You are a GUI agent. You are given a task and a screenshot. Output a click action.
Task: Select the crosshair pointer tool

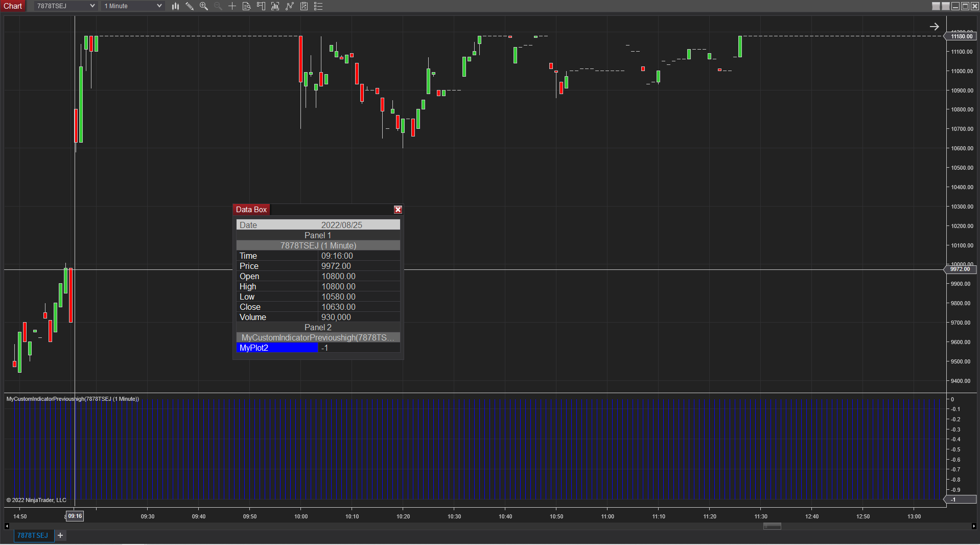(232, 6)
